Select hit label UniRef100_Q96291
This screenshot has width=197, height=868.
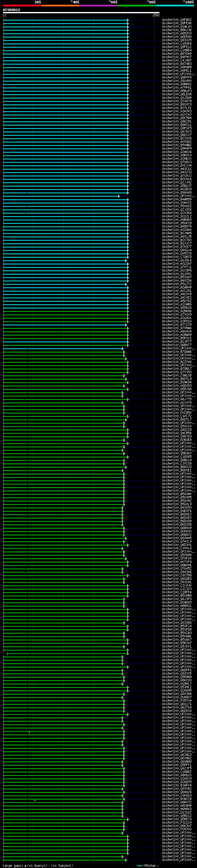[x=177, y=121]
